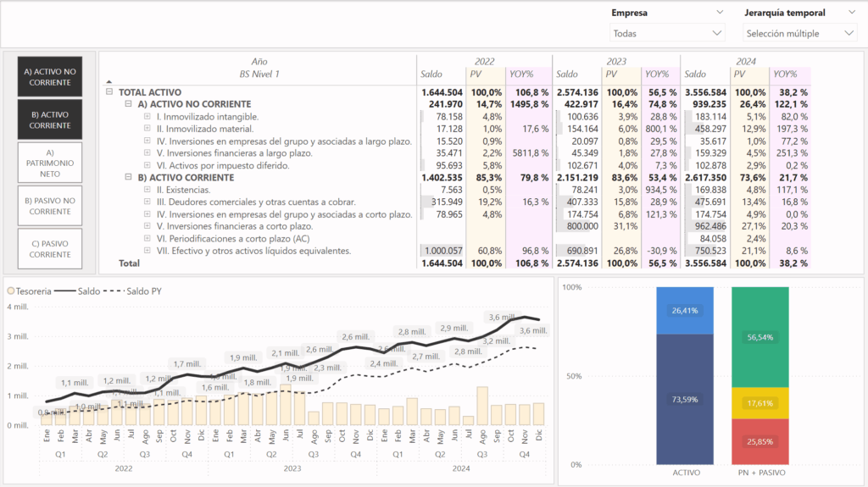Screen dimensions: 868x487
Task: Expand VI. Periodificaciones a corto plazo row
Action: coord(147,238)
